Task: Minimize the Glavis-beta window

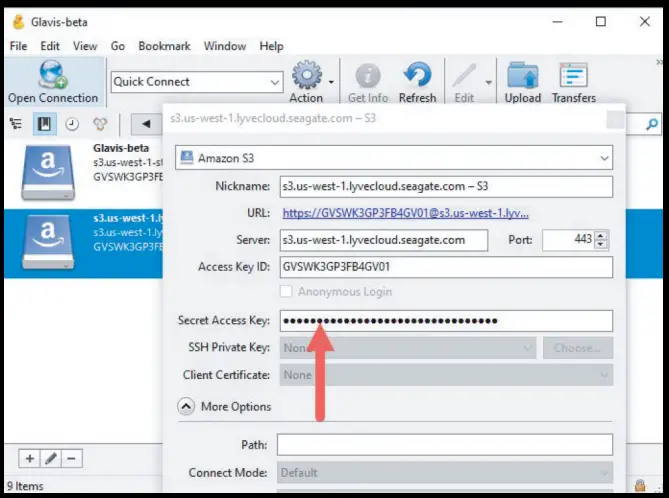Action: point(557,22)
